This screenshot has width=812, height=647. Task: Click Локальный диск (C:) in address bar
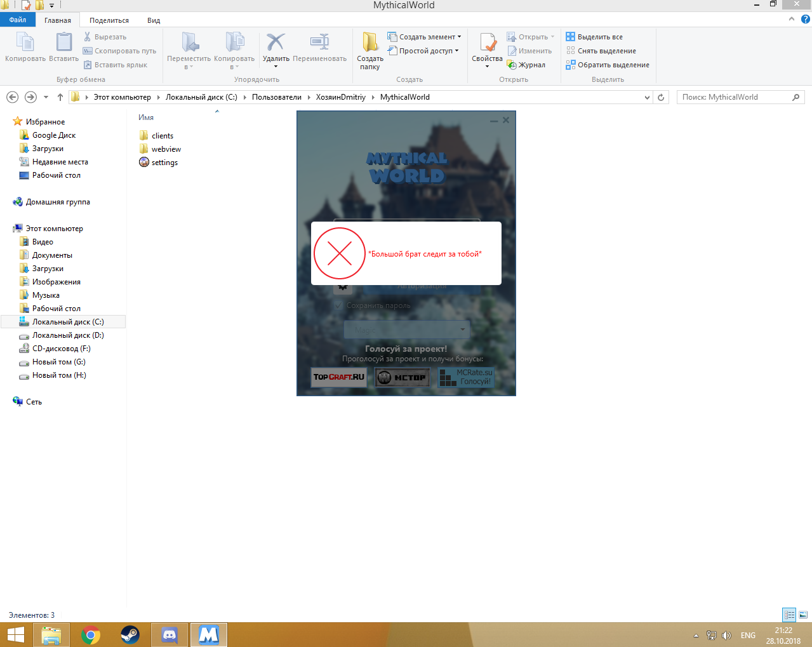click(x=201, y=97)
